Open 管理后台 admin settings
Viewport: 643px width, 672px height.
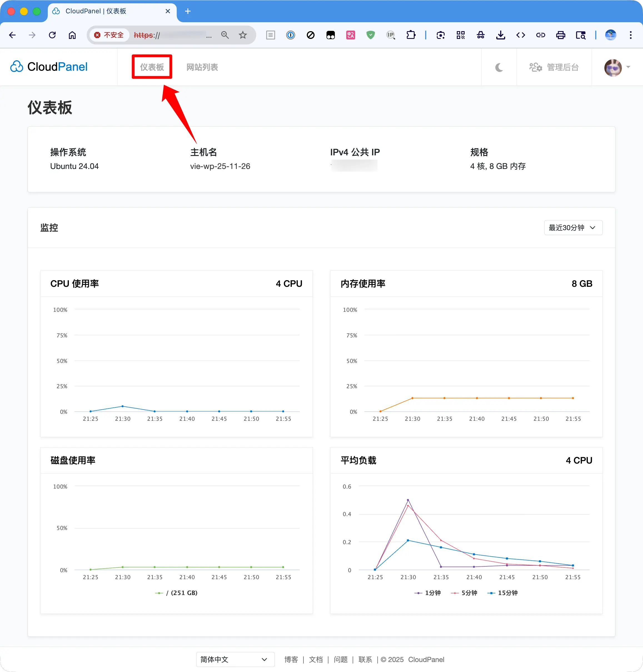(x=554, y=68)
